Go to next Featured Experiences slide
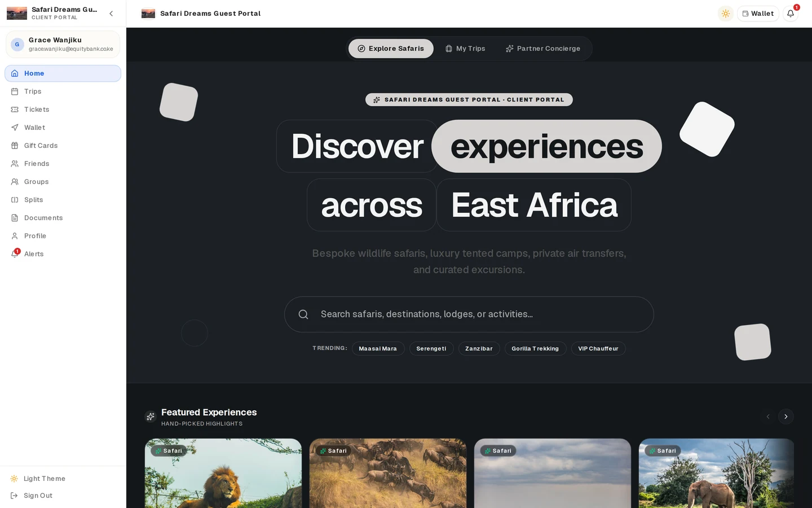The image size is (812, 508). pyautogui.click(x=786, y=417)
